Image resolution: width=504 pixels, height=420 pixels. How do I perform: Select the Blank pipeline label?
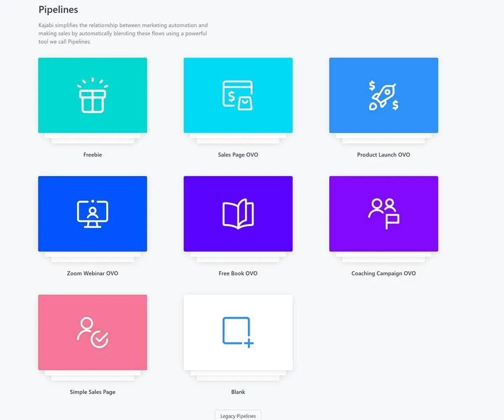point(238,392)
